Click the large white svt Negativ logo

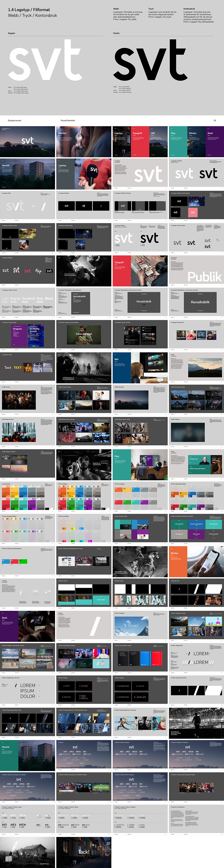tap(45, 60)
